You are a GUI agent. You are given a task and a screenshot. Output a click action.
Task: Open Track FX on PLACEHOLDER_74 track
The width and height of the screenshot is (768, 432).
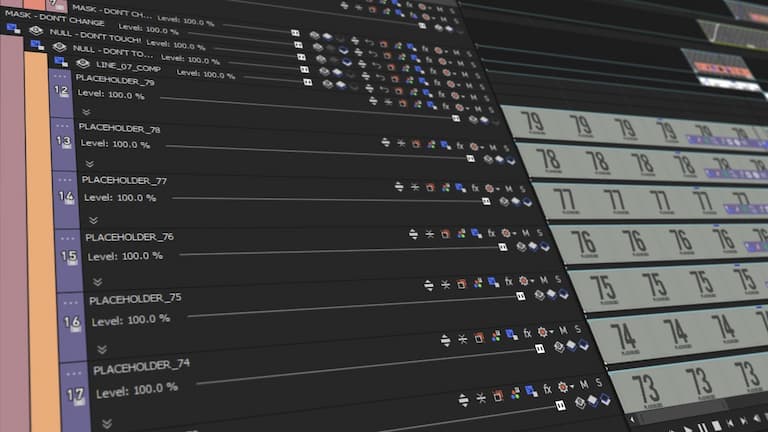click(x=528, y=334)
